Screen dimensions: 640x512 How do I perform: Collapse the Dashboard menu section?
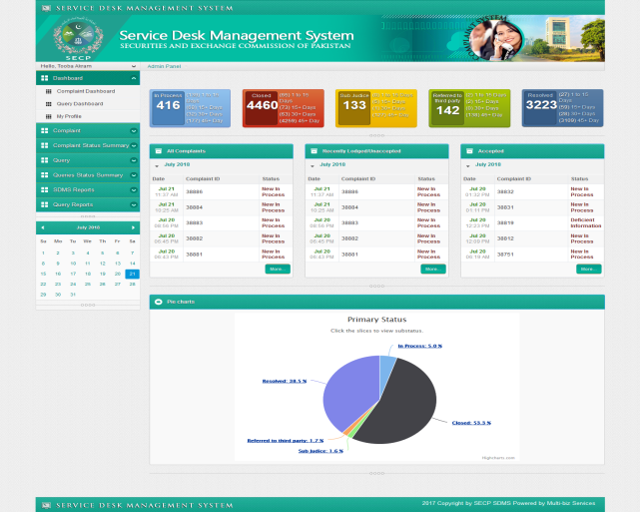click(133, 77)
